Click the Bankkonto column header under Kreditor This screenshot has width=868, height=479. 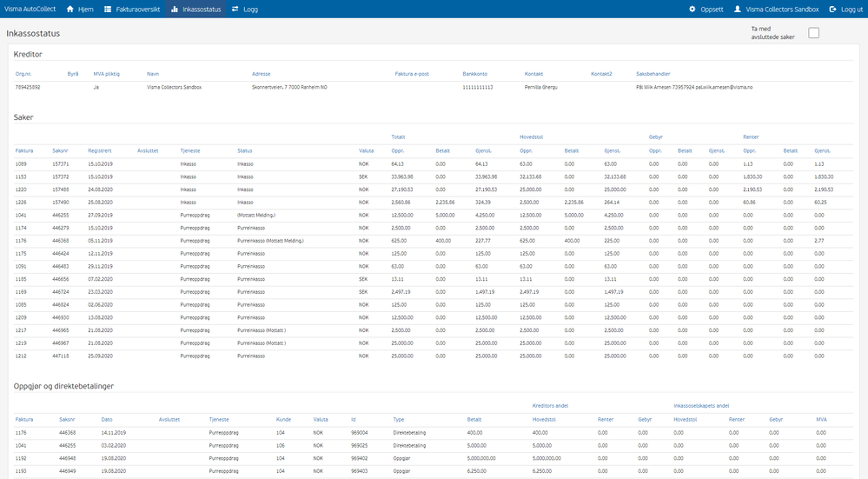474,74
